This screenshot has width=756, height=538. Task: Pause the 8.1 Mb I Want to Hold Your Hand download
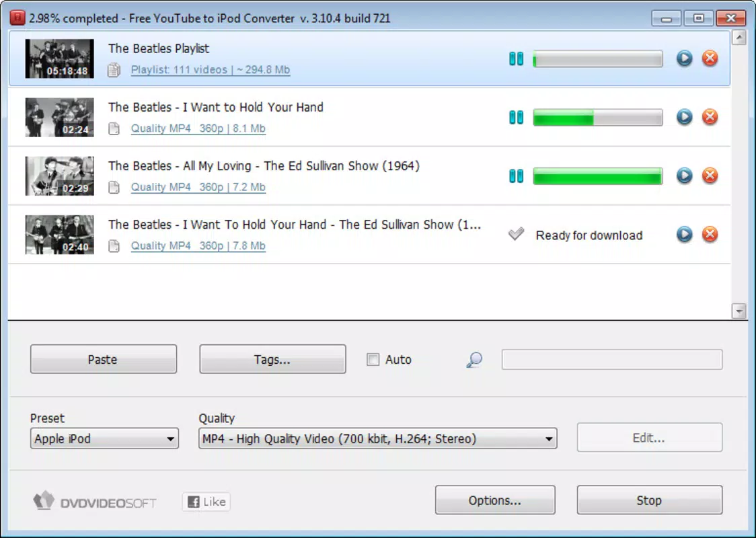(516, 117)
